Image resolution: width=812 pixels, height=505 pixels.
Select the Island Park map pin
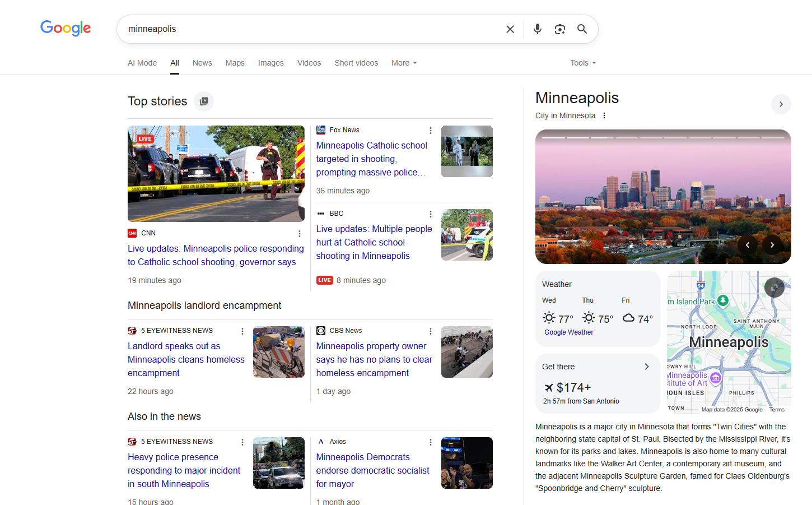pyautogui.click(x=723, y=301)
